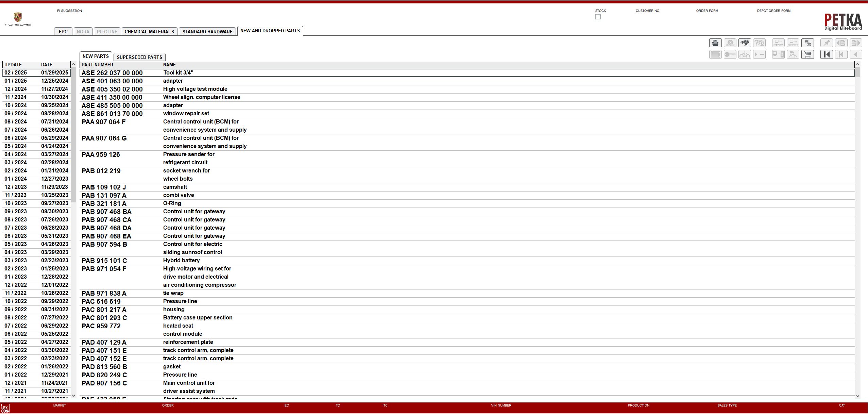
Task: Activate the pin icon
Action: tap(827, 43)
